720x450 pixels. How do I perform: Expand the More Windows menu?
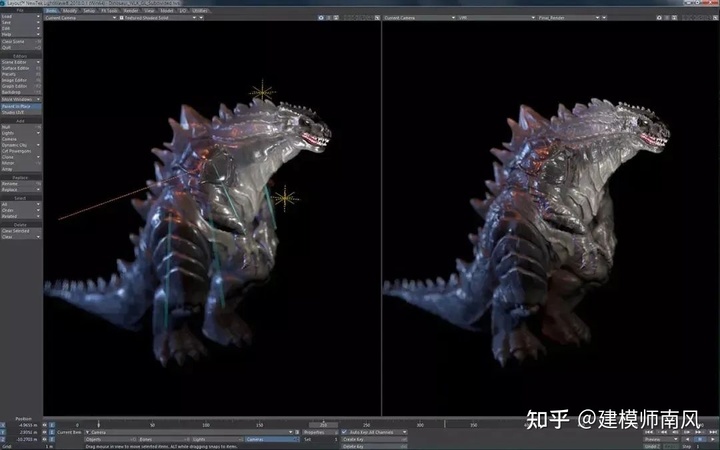click(x=21, y=99)
